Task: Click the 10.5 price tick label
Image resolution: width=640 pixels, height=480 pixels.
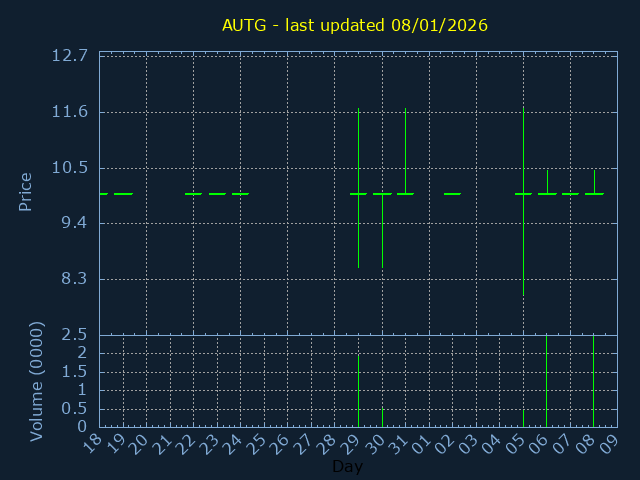Action: tap(70, 167)
